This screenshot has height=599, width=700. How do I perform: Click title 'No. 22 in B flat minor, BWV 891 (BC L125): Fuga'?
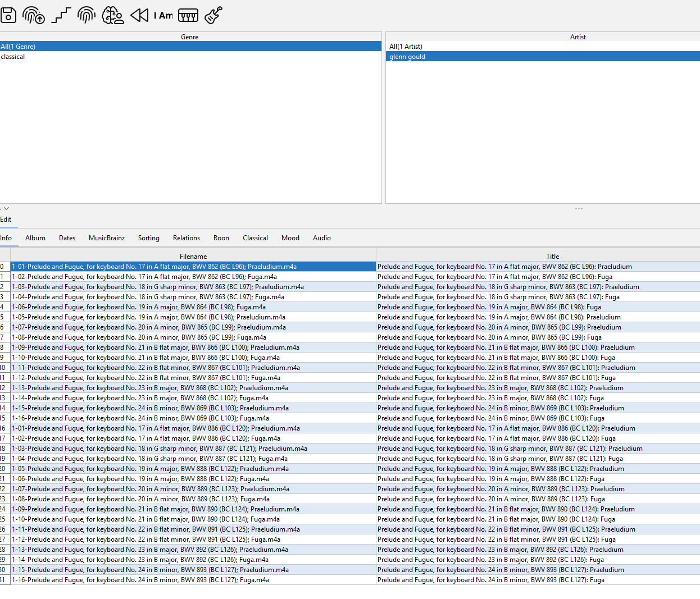(x=538, y=539)
